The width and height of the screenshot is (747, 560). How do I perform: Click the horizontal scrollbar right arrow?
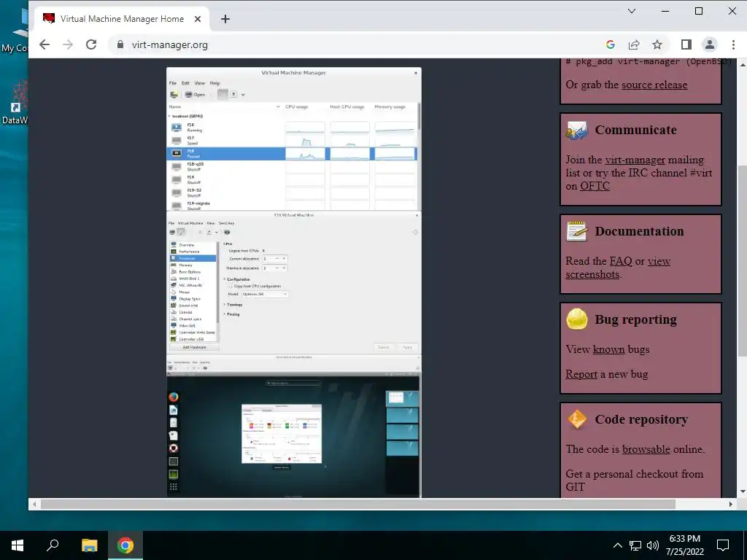click(731, 505)
